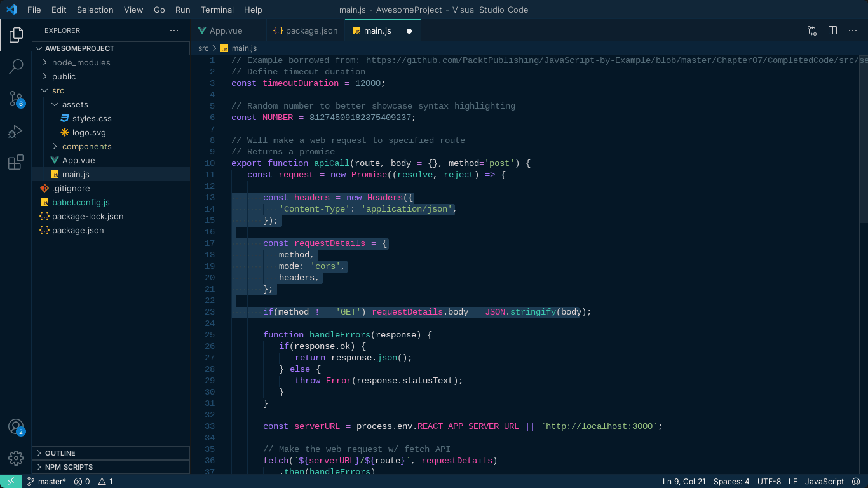The height and width of the screenshot is (488, 868).
Task: Open the File menu
Action: click(34, 10)
